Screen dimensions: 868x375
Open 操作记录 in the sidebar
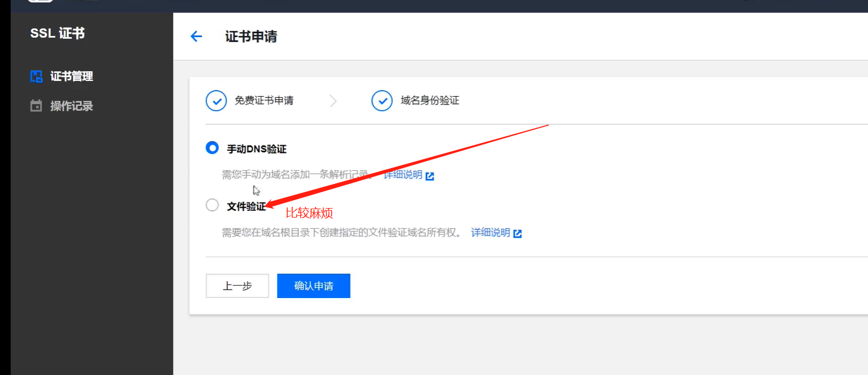click(71, 106)
